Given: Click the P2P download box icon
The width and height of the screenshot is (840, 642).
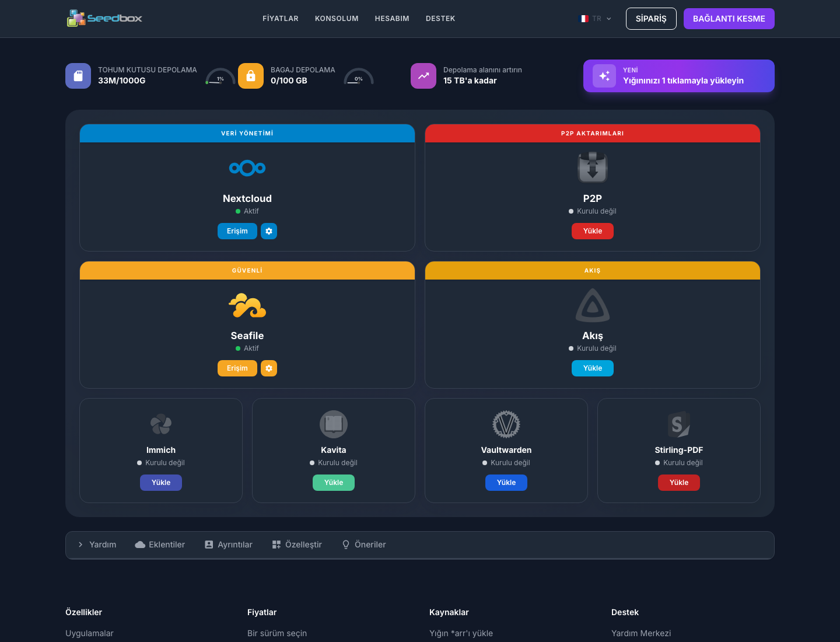Looking at the screenshot, I should click(593, 168).
